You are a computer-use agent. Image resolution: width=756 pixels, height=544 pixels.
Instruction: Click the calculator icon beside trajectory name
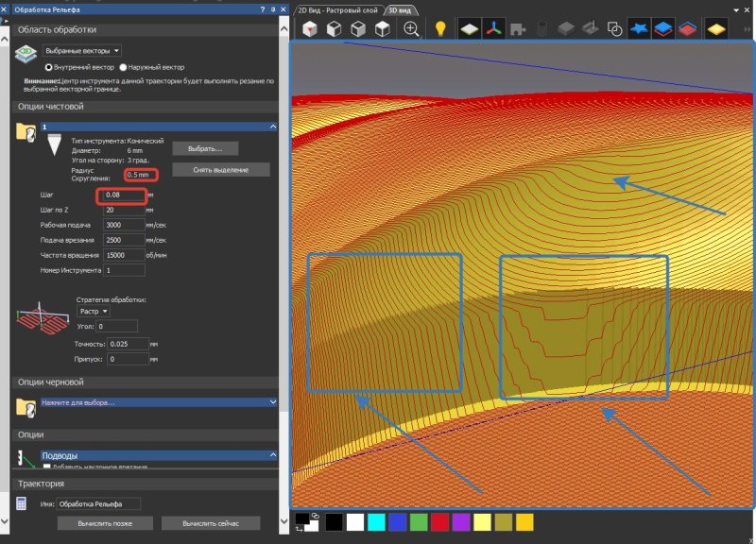pos(22,503)
